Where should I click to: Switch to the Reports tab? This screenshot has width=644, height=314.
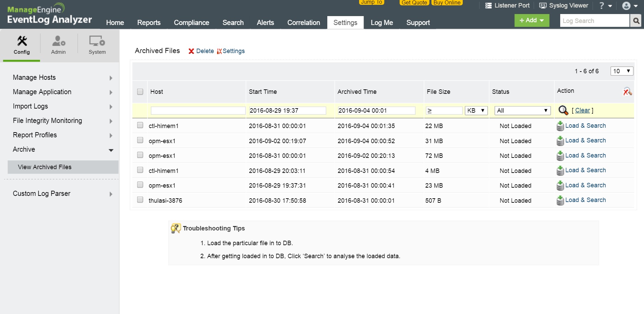[x=149, y=22]
